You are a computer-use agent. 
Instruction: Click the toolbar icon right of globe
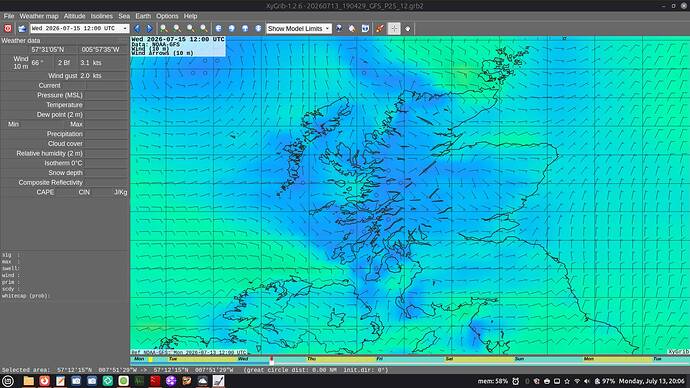(x=352, y=28)
